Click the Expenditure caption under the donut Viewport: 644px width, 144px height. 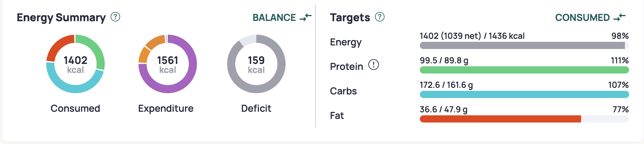coord(166,108)
